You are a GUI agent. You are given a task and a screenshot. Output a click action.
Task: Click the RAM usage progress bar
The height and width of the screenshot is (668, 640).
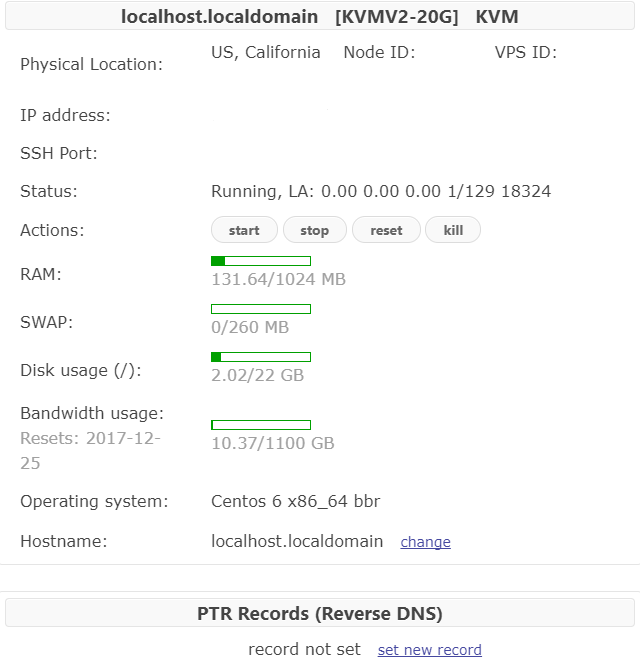coord(261,261)
